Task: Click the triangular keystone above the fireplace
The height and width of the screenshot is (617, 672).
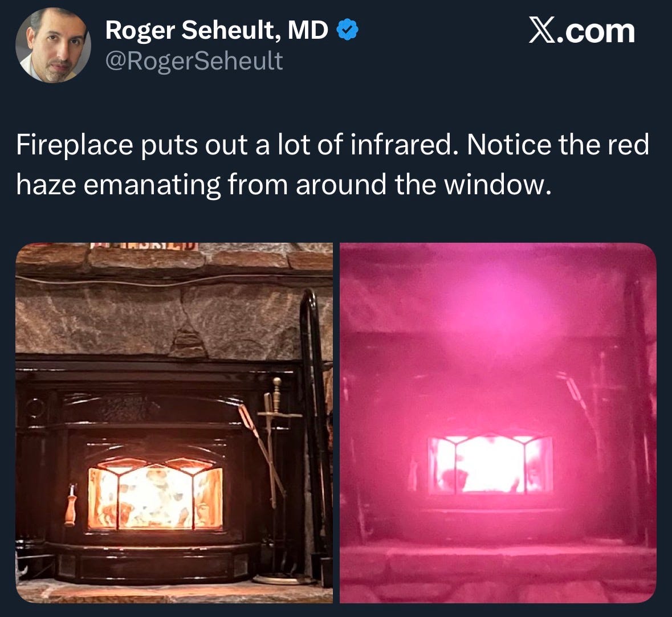Action: coord(188,341)
